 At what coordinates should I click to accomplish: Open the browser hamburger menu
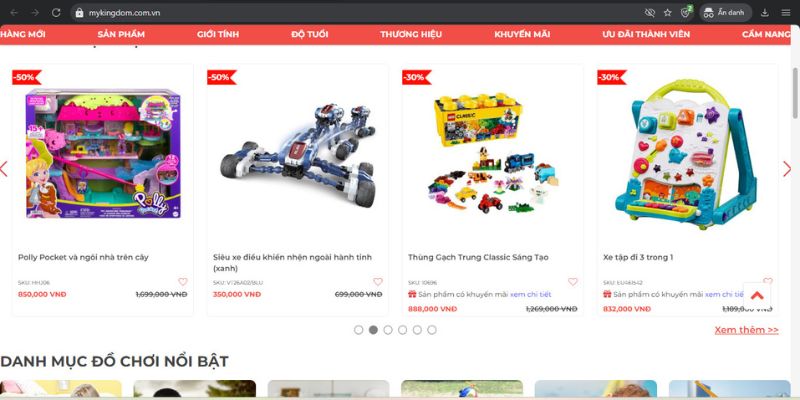pos(786,13)
